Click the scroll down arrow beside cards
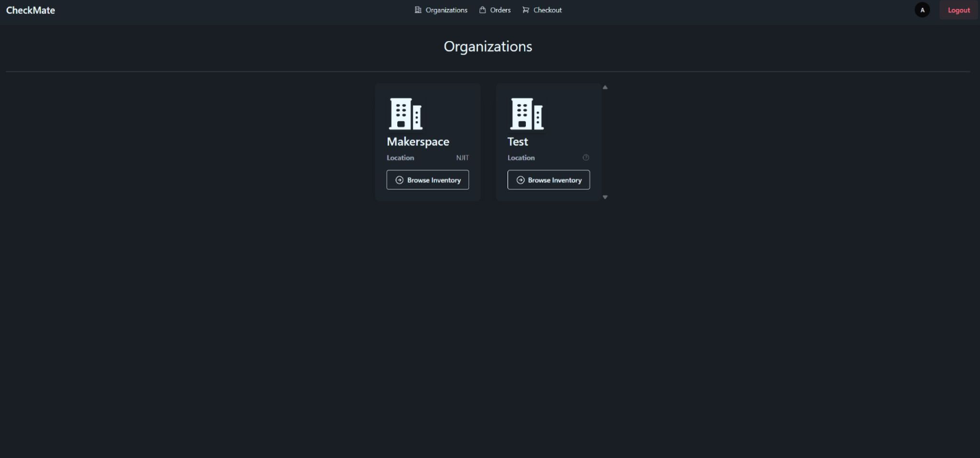 [x=605, y=197]
